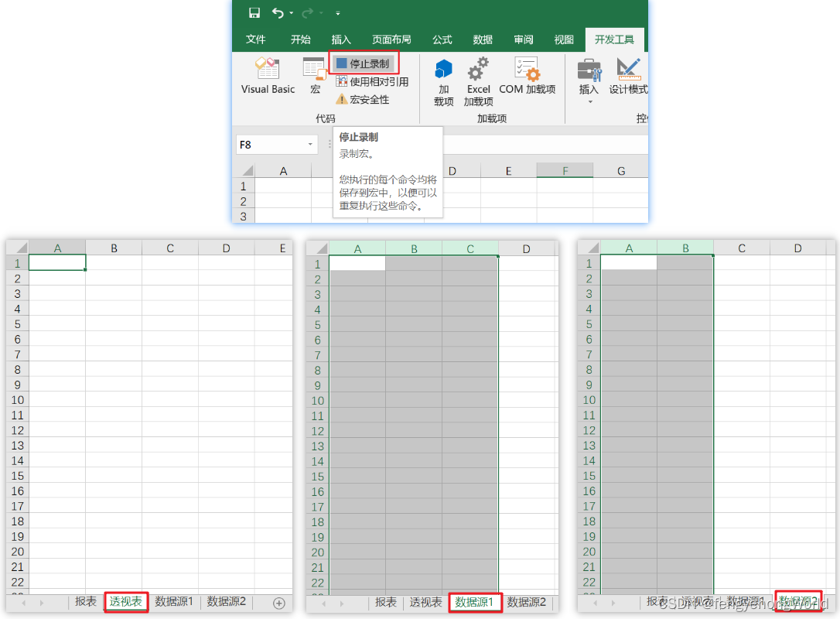Image resolution: width=840 pixels, height=619 pixels.
Task: Open Excel 加载项 add-ins
Action: [478, 81]
